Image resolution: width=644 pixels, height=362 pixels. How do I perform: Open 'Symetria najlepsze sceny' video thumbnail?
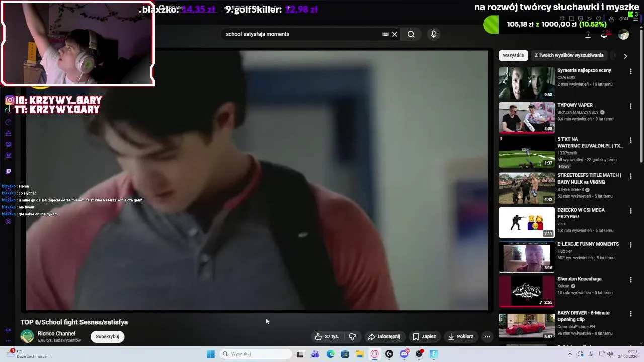527,83
